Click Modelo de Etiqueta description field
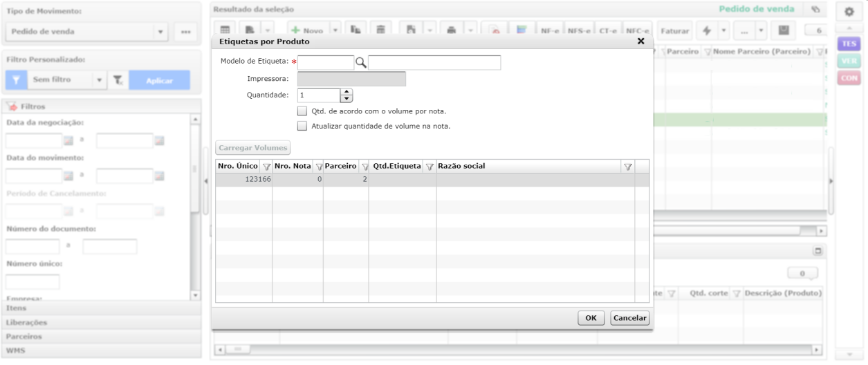 coord(434,63)
